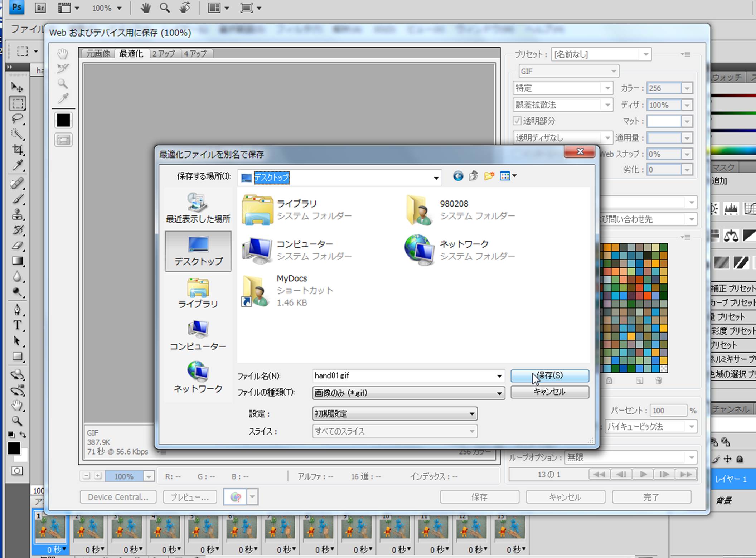Select the Type tool
756x558 pixels.
tap(17, 325)
